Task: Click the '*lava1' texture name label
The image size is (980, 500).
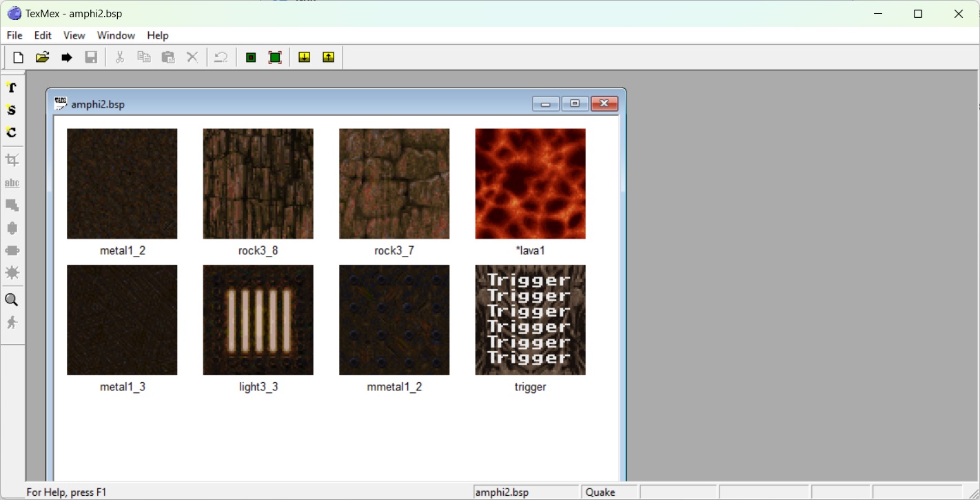Action: click(531, 251)
